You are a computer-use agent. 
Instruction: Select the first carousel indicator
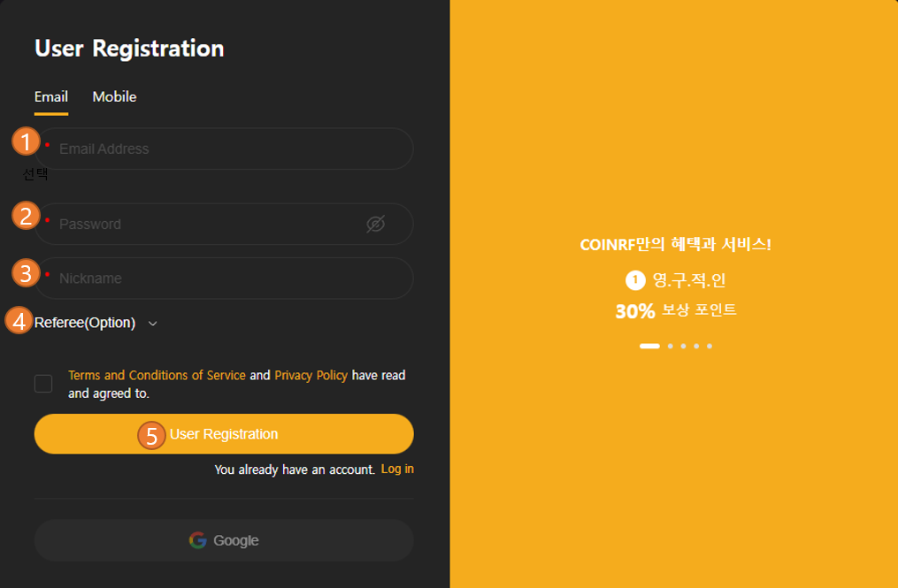point(649,346)
